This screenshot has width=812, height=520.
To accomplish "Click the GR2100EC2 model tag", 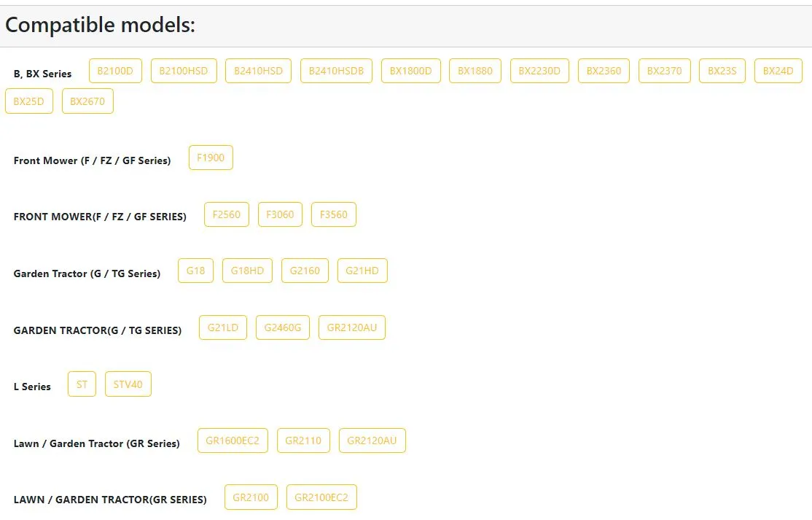I will [x=321, y=497].
